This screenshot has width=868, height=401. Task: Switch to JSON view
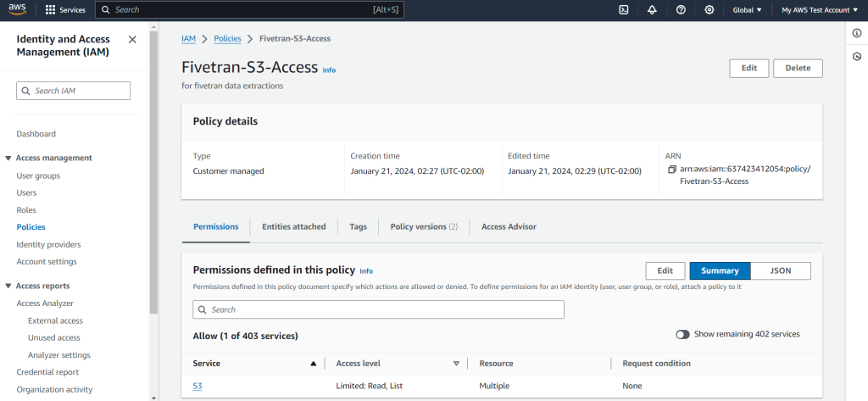click(x=780, y=270)
